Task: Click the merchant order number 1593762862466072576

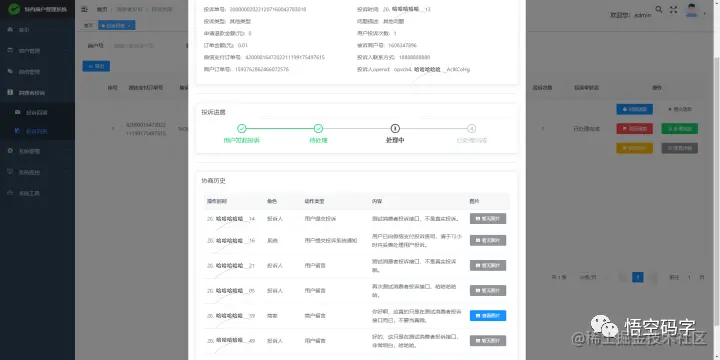Action: coord(262,69)
